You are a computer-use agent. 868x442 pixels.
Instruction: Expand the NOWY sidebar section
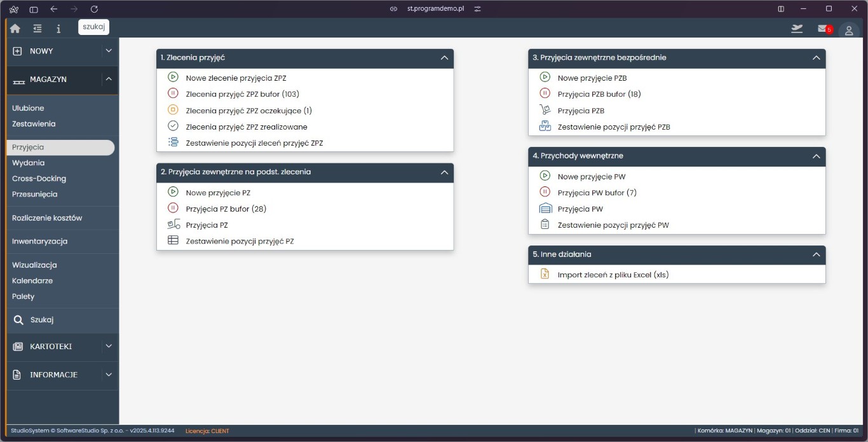(108, 51)
